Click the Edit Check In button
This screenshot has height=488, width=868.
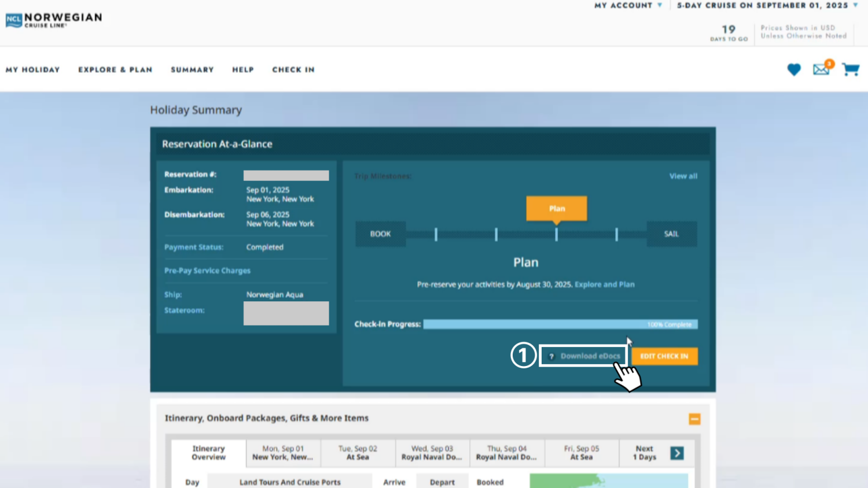click(664, 356)
